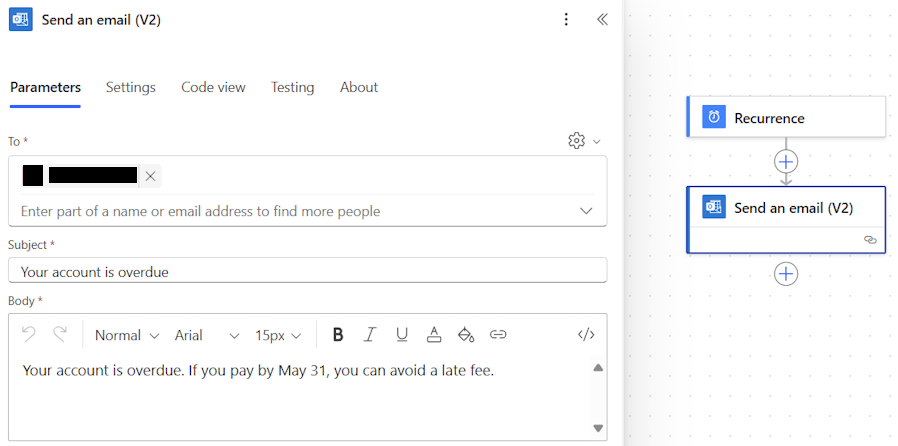Viewport: 898px width, 446px height.
Task: Toggle bold formatting in body editor
Action: (338, 335)
